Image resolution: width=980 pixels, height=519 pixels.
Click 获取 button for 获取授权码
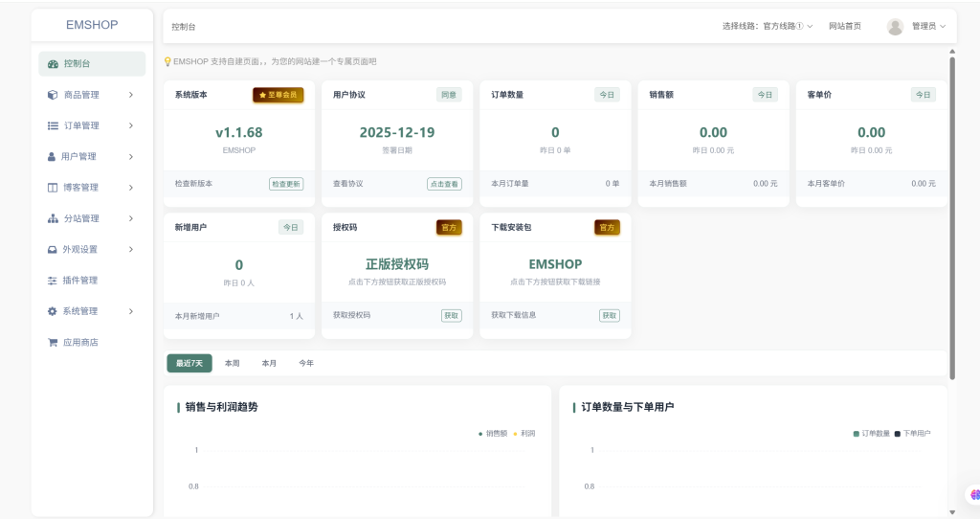pos(452,316)
